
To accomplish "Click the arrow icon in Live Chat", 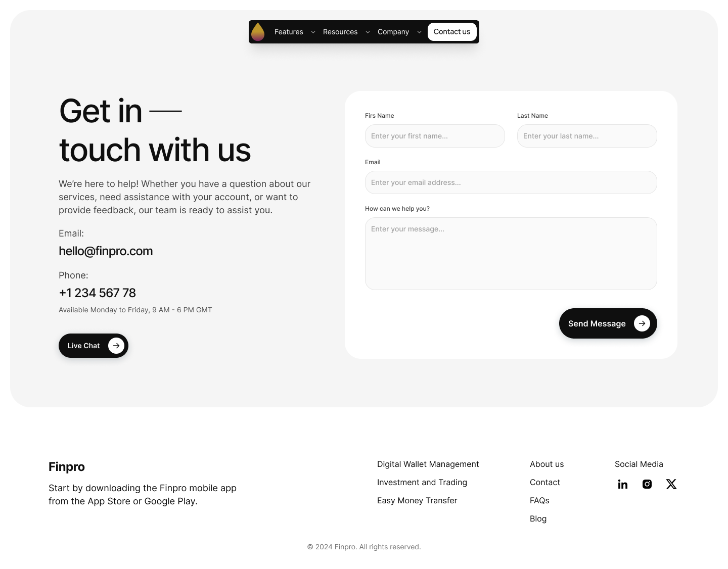I will point(116,346).
